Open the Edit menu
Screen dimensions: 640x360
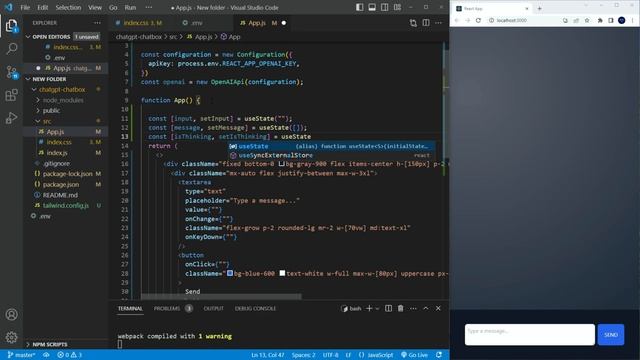[42, 7]
